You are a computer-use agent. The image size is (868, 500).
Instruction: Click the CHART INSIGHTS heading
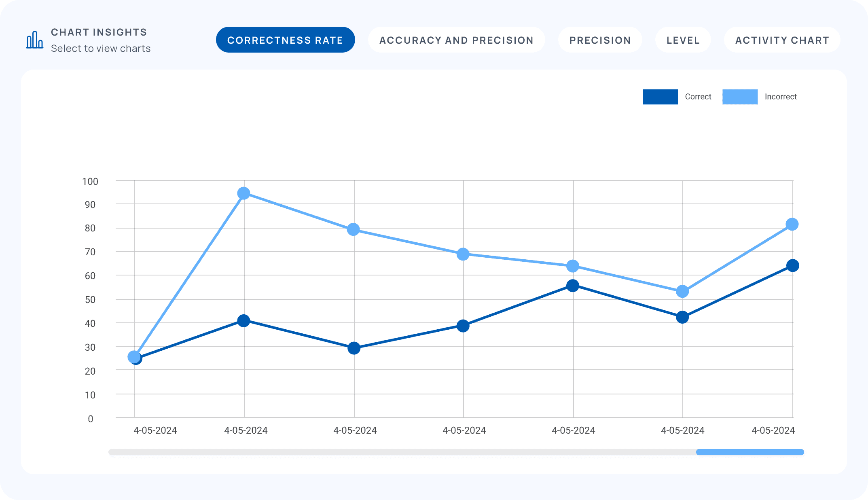99,32
